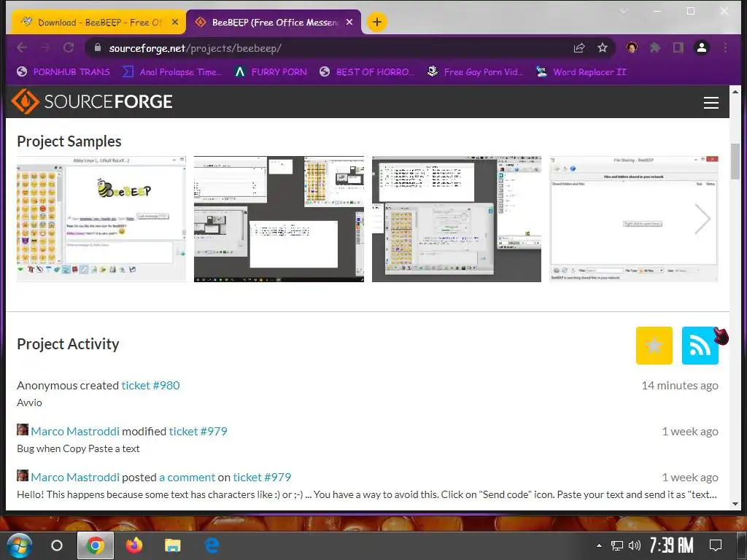The width and height of the screenshot is (747, 560).
Task: Open File Explorer from the taskbar
Action: point(172,545)
